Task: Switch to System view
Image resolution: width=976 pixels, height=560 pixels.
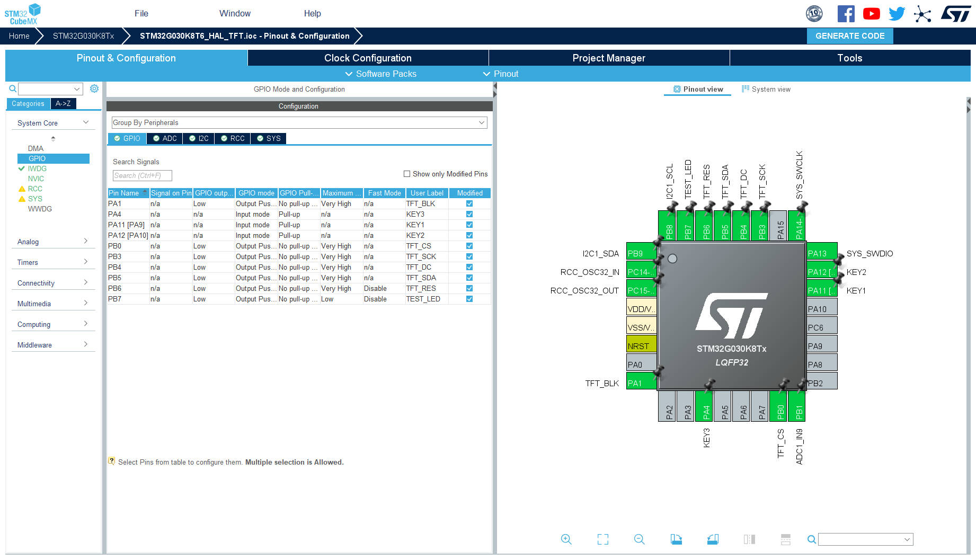Action: 766,89
